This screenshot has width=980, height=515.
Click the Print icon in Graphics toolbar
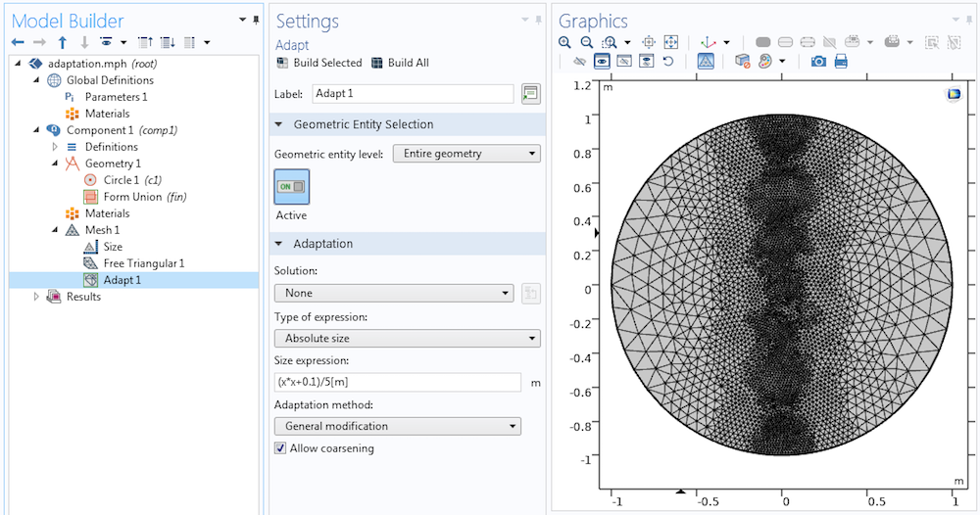coord(840,61)
